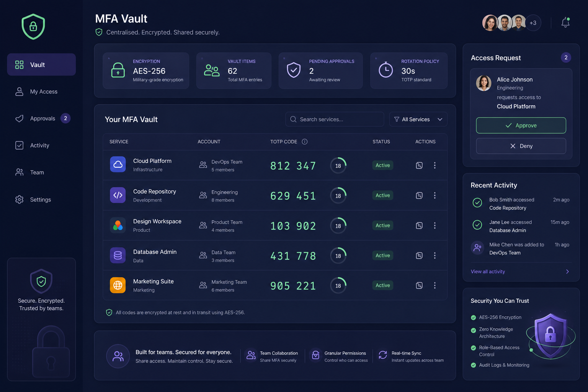Image resolution: width=588 pixels, height=392 pixels.
Task: Click the MFA Vault shield logo
Action: 33,27
